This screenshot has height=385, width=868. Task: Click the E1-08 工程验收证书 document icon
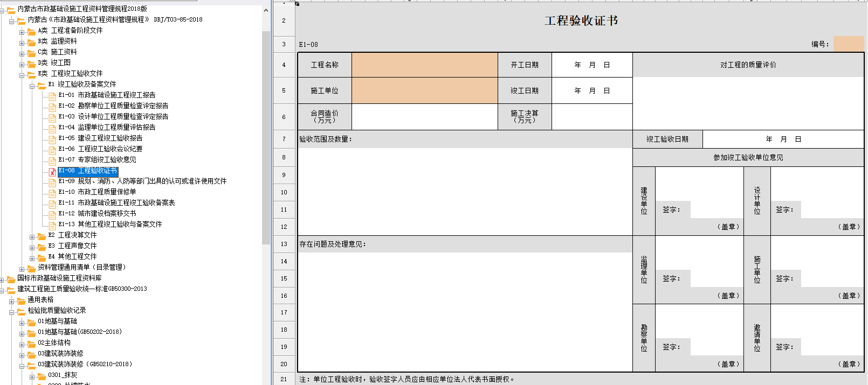click(52, 172)
